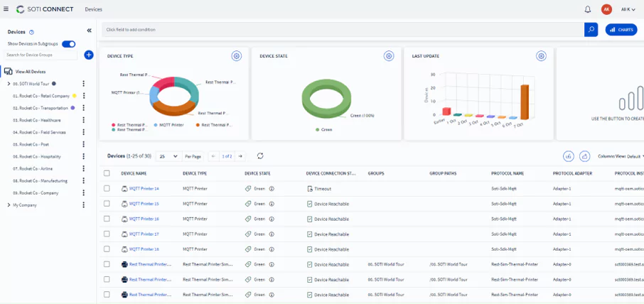Collapse the Devices side panel
Viewport: 644px width, 304px height.
coord(89,31)
